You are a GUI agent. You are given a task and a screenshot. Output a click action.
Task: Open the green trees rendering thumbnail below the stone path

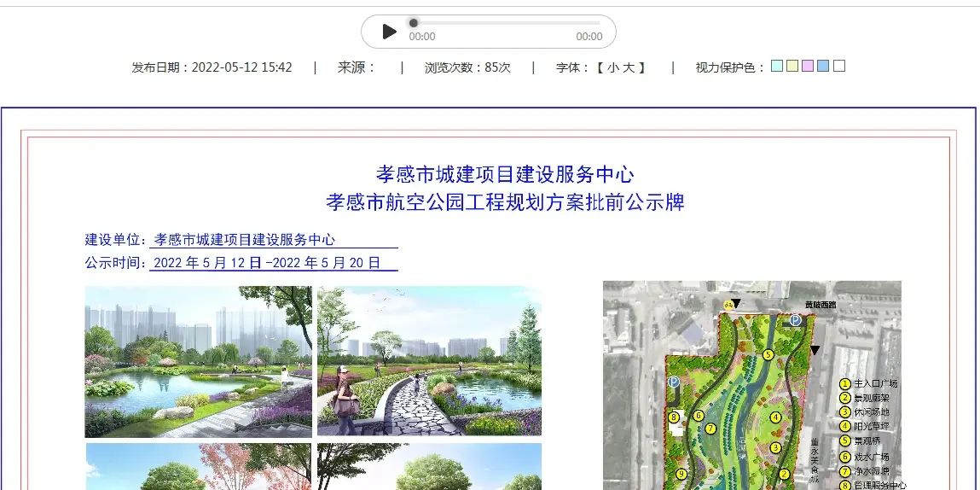(429, 467)
